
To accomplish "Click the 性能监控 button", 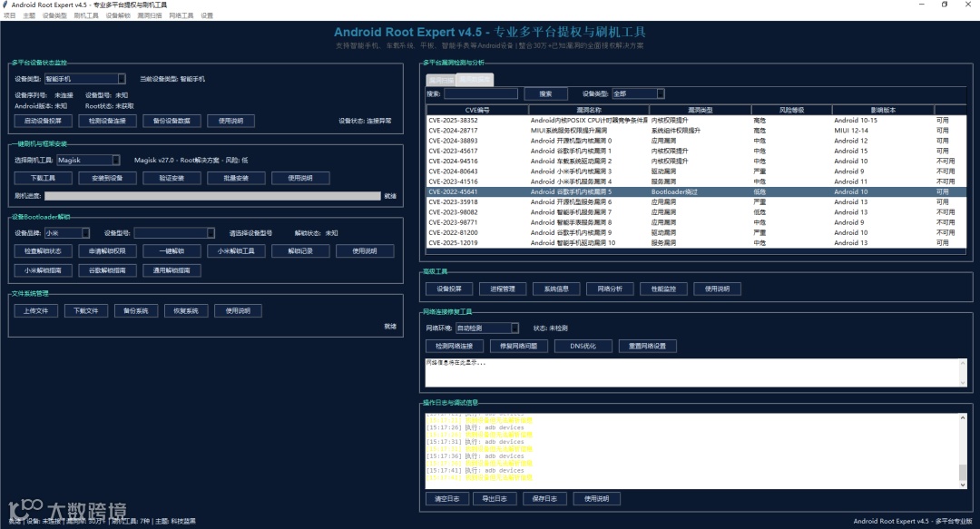I will [663, 289].
